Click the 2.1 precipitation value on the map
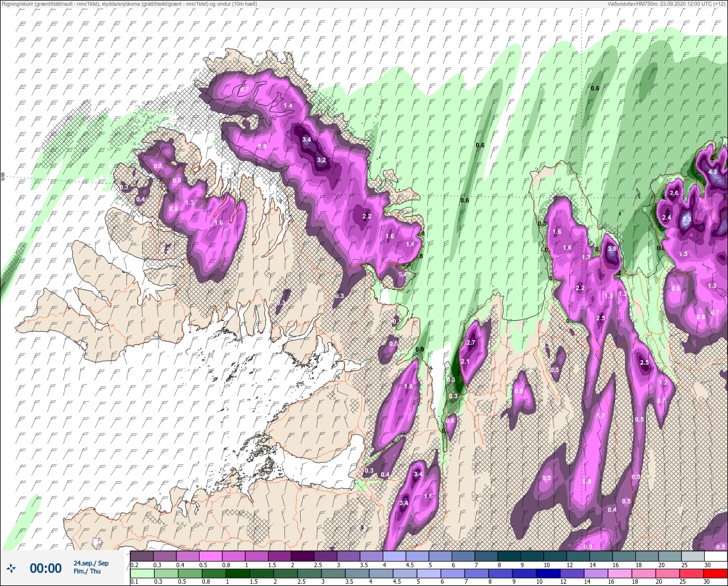The image size is (728, 586). [465, 362]
